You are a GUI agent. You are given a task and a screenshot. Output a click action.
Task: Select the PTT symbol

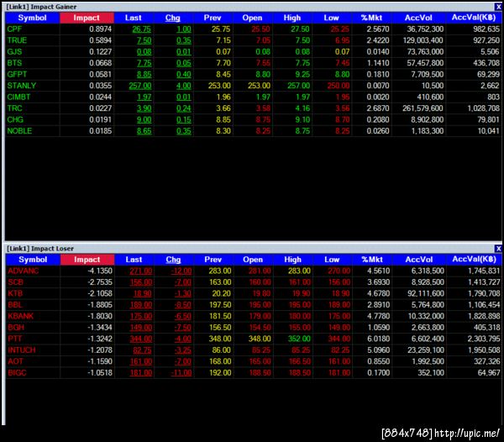15,339
